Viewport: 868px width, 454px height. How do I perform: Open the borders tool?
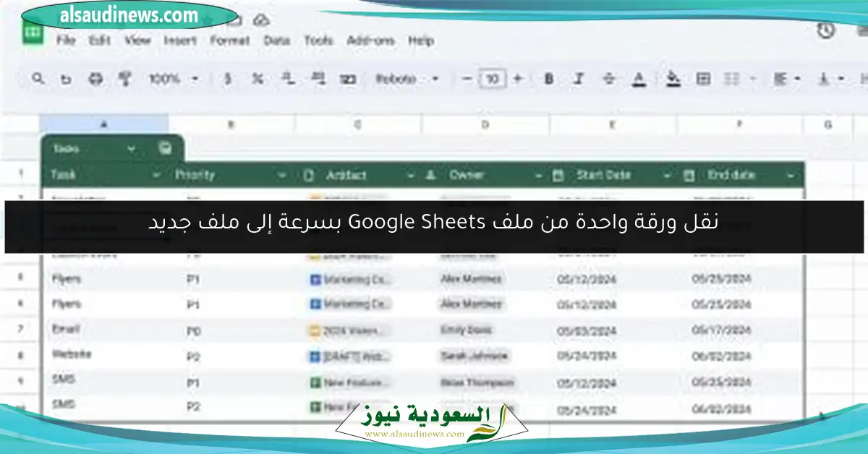pos(702,79)
